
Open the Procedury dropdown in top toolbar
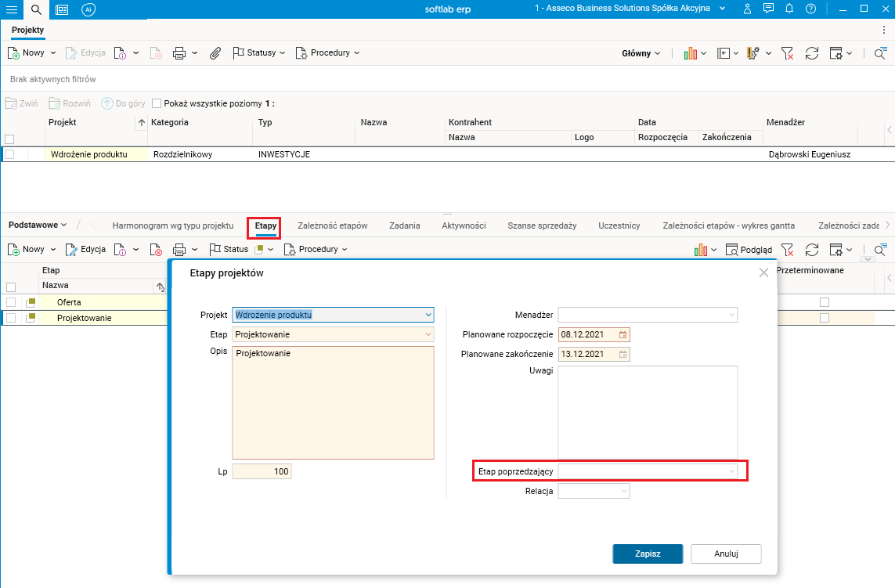click(327, 52)
